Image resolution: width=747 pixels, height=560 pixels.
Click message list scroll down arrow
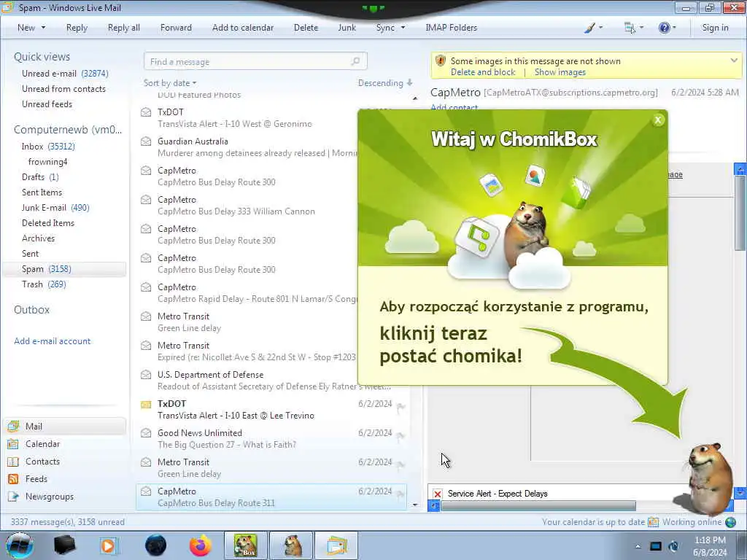pyautogui.click(x=415, y=505)
